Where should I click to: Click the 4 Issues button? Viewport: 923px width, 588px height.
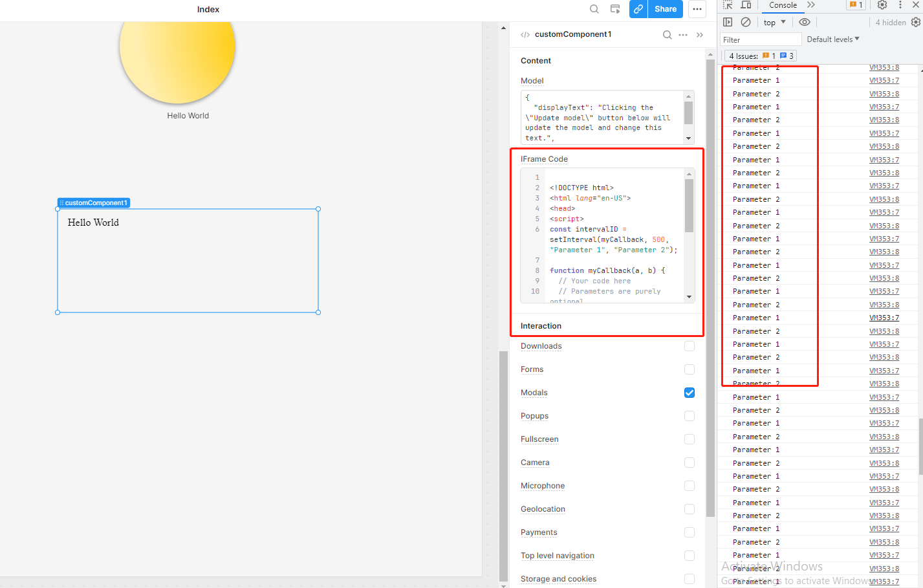(x=760, y=56)
